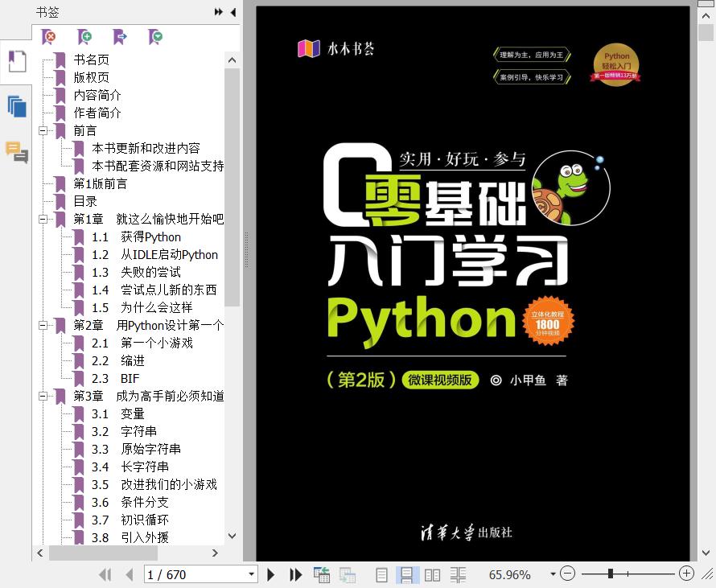Zoom out with the minus button
The image size is (716, 588).
pyautogui.click(x=567, y=573)
